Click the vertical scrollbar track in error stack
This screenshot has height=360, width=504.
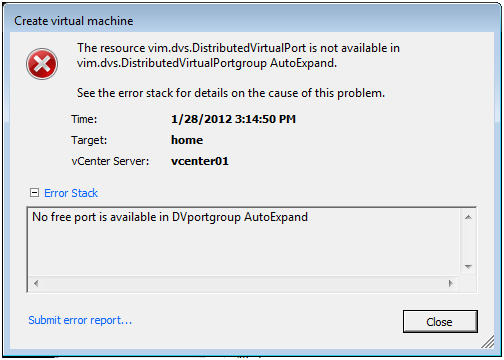(468, 242)
